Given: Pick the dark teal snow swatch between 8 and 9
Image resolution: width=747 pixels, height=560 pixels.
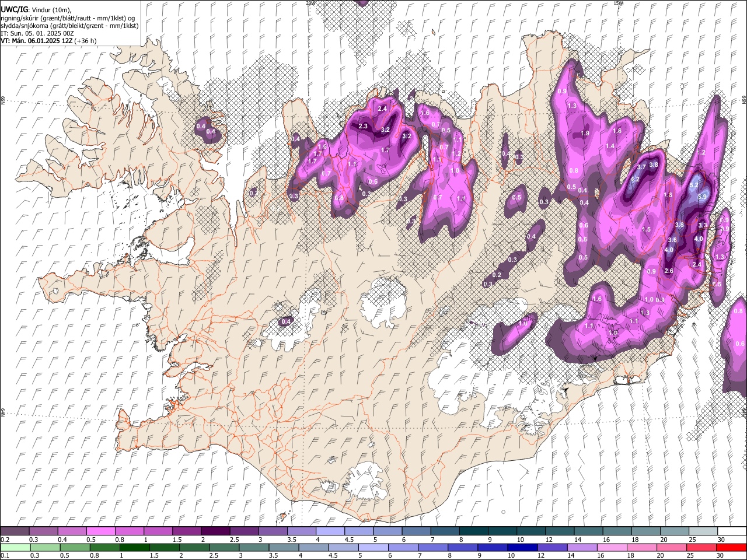Looking at the screenshot, I should 474,531.
